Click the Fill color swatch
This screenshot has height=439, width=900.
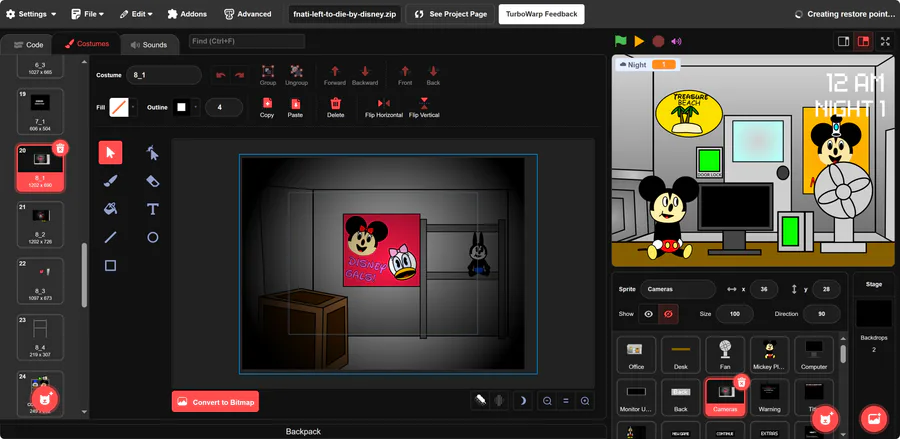pyautogui.click(x=119, y=107)
